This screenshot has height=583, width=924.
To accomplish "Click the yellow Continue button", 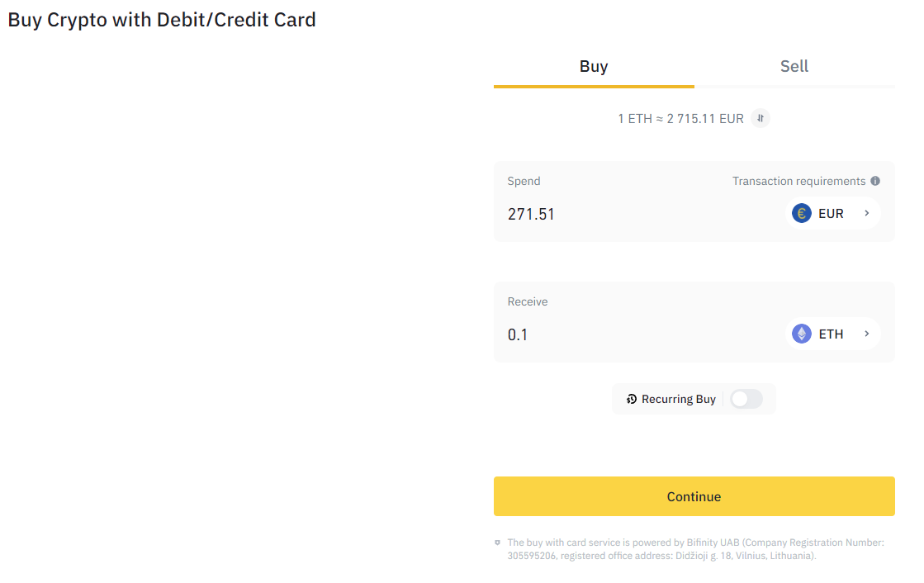I will 694,496.
